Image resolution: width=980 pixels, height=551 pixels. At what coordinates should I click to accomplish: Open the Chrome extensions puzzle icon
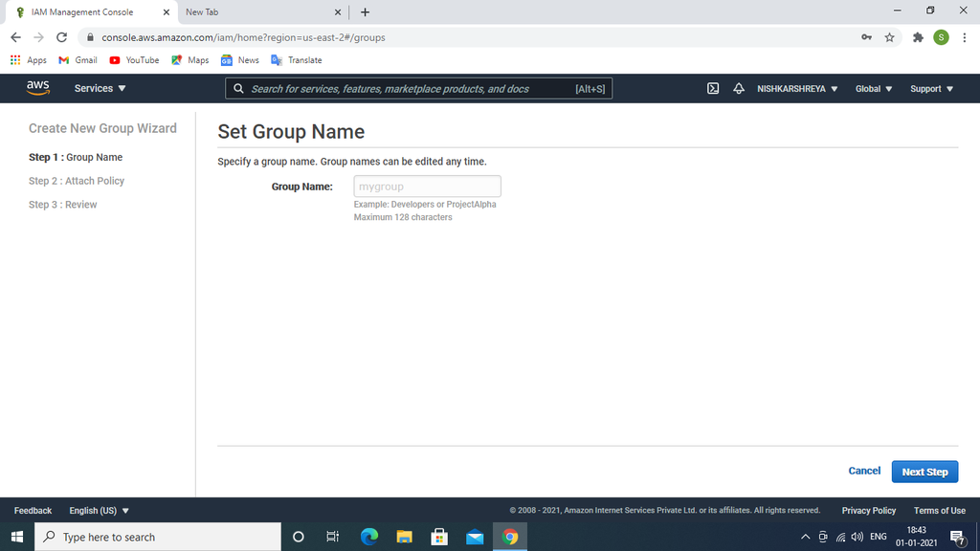point(917,36)
